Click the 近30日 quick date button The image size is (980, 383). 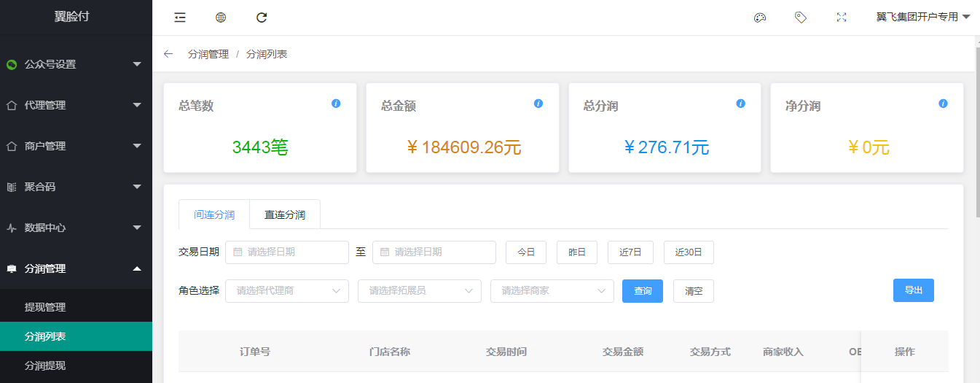coord(689,252)
